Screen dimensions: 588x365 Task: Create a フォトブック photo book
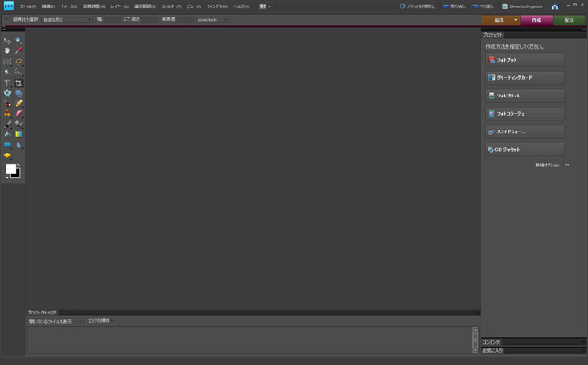[x=525, y=60]
